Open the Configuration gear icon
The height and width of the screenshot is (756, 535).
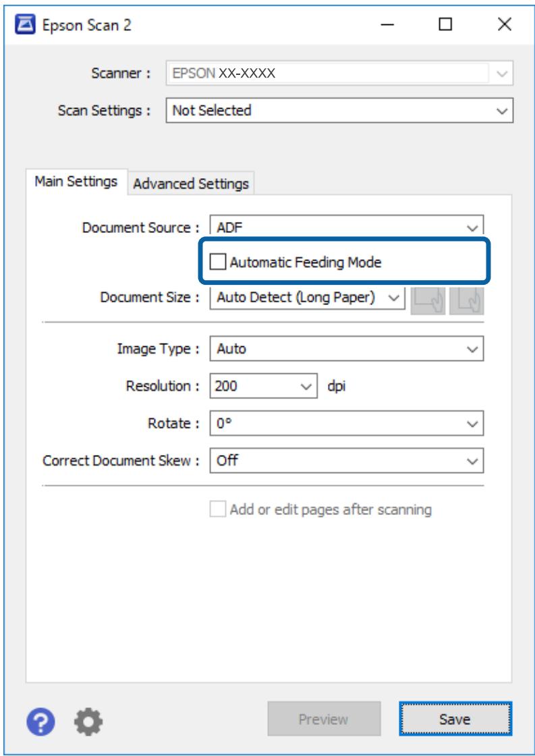click(88, 722)
